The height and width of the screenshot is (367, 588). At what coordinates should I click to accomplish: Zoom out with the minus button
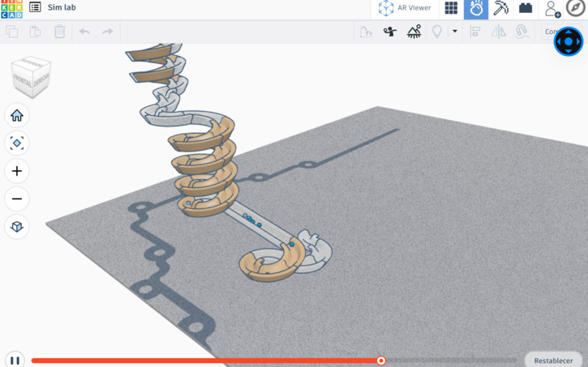pos(17,198)
